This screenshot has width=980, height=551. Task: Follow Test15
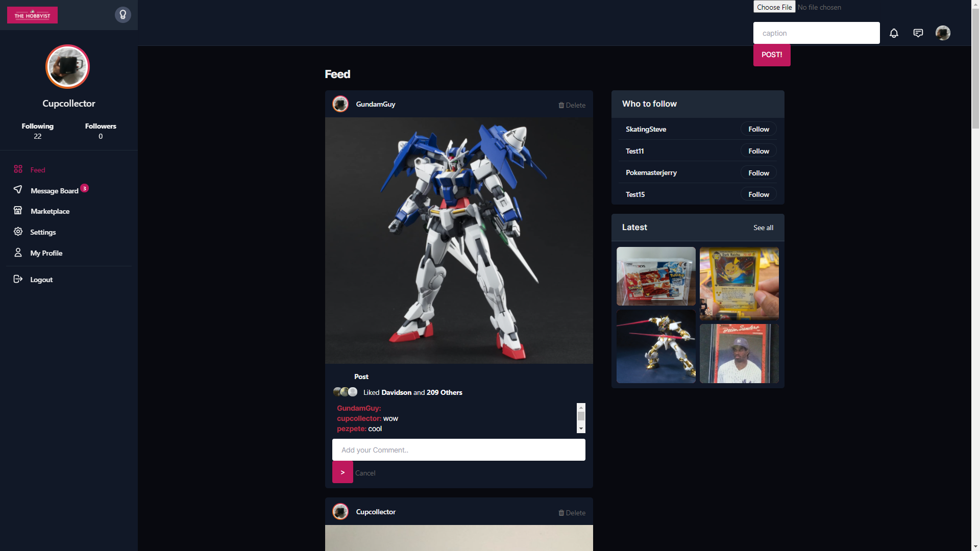point(758,194)
